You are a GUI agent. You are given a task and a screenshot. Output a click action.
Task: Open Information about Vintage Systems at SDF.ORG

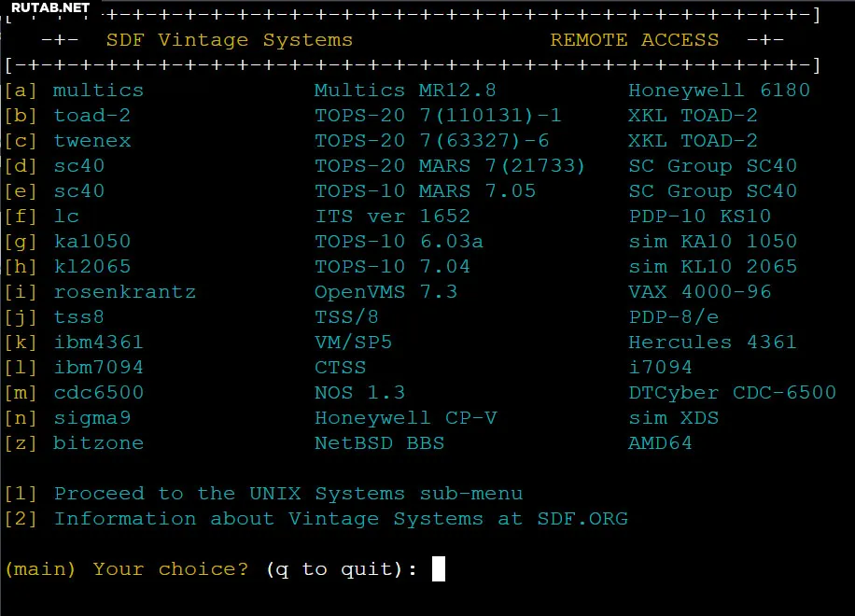(341, 519)
